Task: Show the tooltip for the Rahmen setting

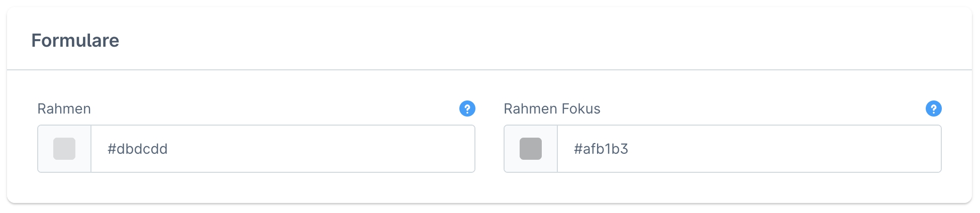Action: [x=467, y=109]
